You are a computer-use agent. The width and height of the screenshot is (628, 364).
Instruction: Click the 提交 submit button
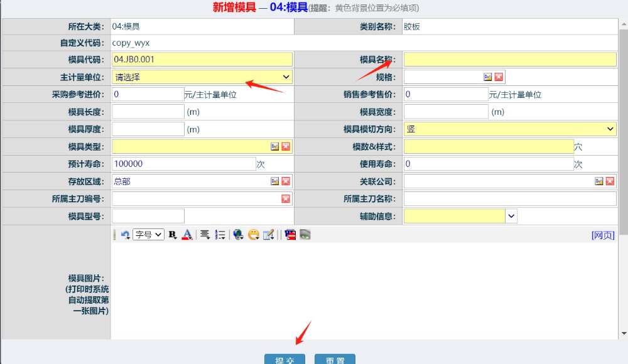pyautogui.click(x=284, y=360)
